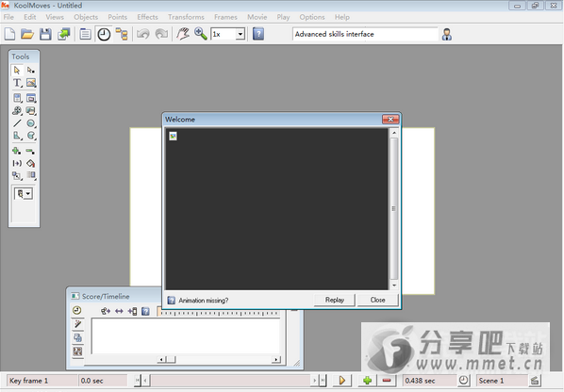Click the Save floppy disk icon
This screenshot has height=392, width=564.
pyautogui.click(x=45, y=34)
